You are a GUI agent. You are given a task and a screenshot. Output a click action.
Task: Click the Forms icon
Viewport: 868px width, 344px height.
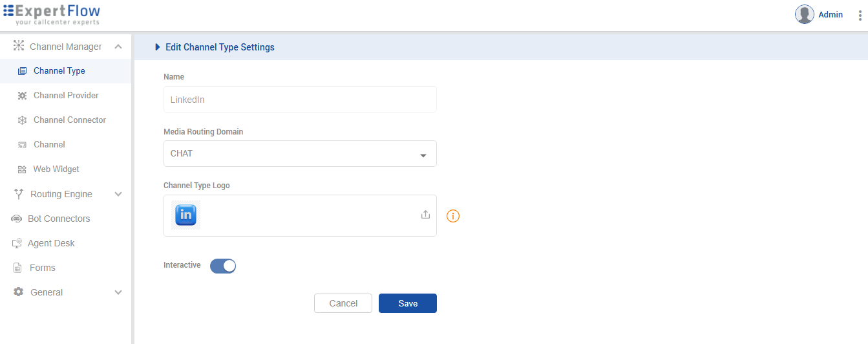pyautogui.click(x=17, y=268)
